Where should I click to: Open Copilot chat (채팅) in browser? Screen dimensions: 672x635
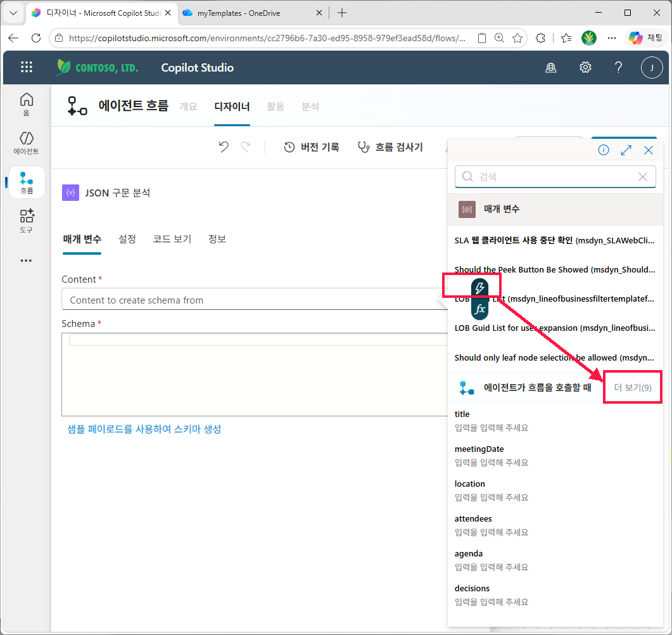(645, 38)
